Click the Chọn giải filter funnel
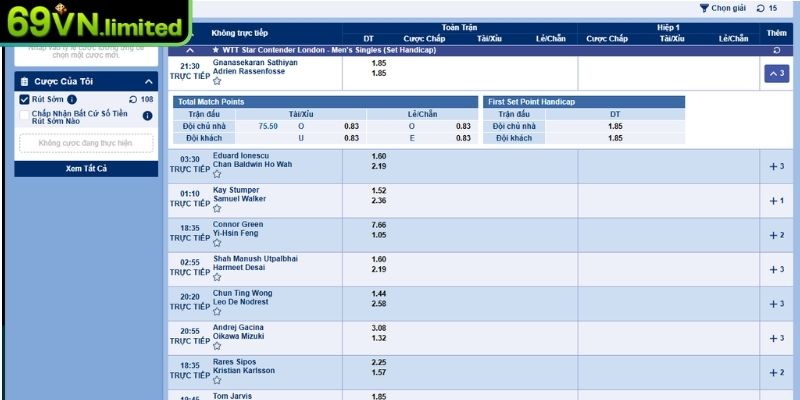Screen dimensions: 800x400 click(704, 8)
